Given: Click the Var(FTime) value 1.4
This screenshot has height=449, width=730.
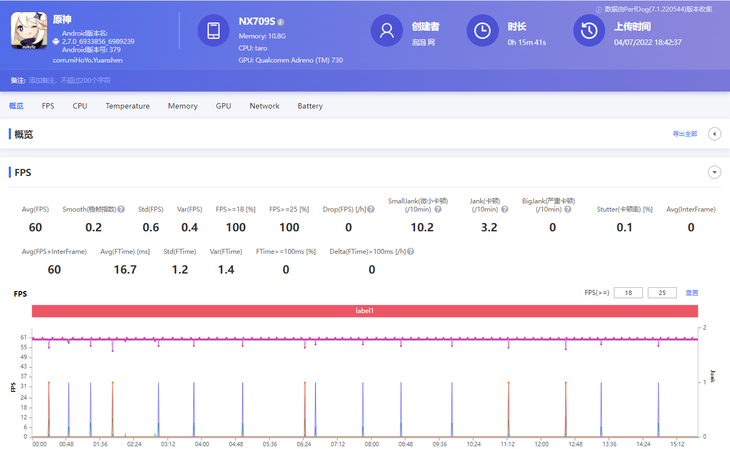Looking at the screenshot, I should coord(226,270).
